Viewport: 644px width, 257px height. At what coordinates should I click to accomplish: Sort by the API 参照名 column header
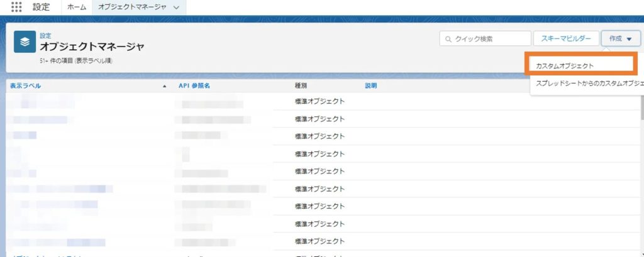coord(194,86)
